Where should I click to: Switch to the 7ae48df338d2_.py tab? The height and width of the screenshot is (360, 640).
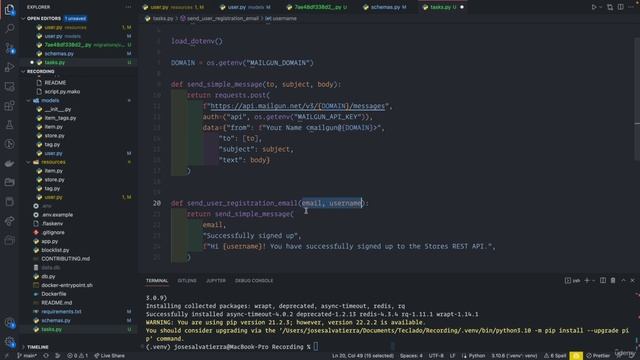point(317,7)
